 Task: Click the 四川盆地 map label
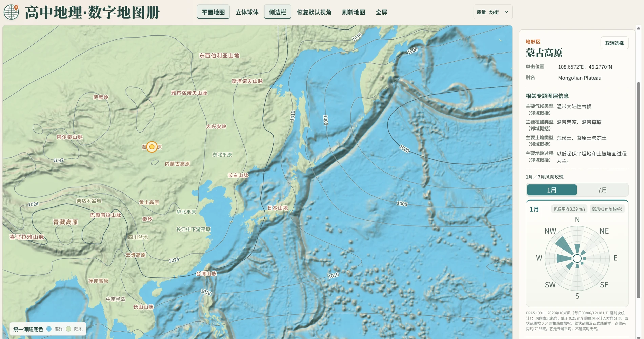(138, 237)
